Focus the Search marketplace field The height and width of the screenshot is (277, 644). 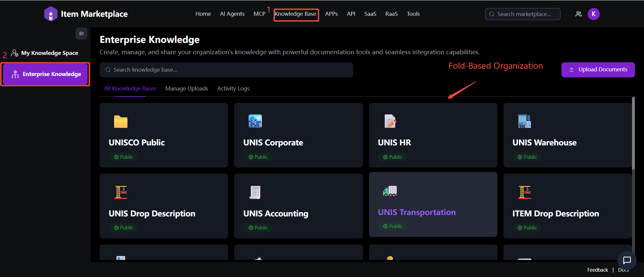click(523, 14)
